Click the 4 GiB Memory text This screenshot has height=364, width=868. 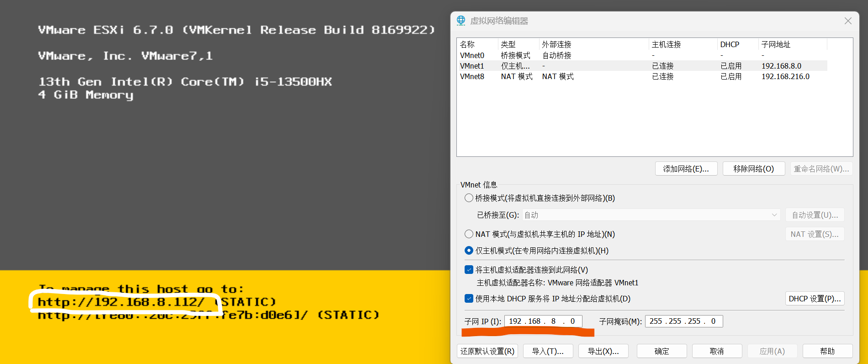(x=86, y=95)
